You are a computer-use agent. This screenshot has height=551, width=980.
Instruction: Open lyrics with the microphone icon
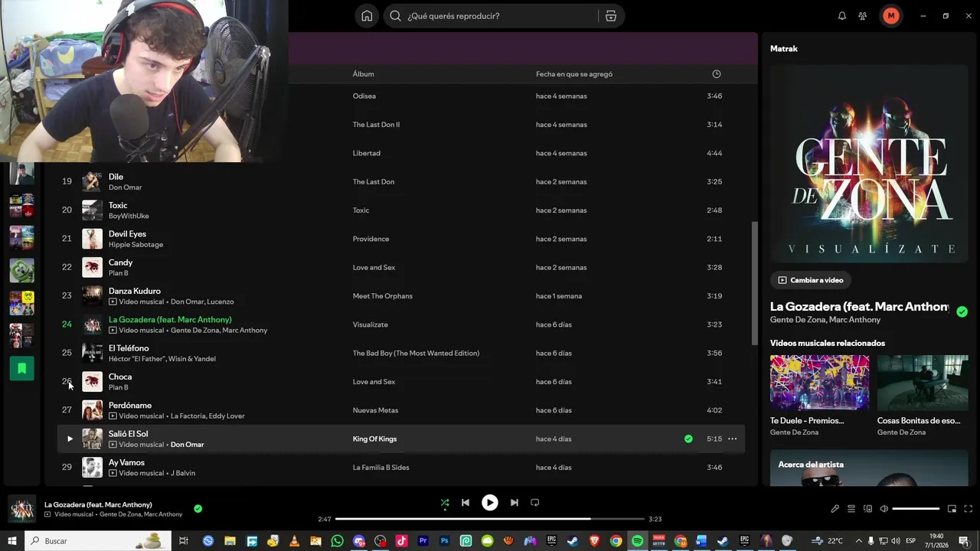[x=835, y=509]
